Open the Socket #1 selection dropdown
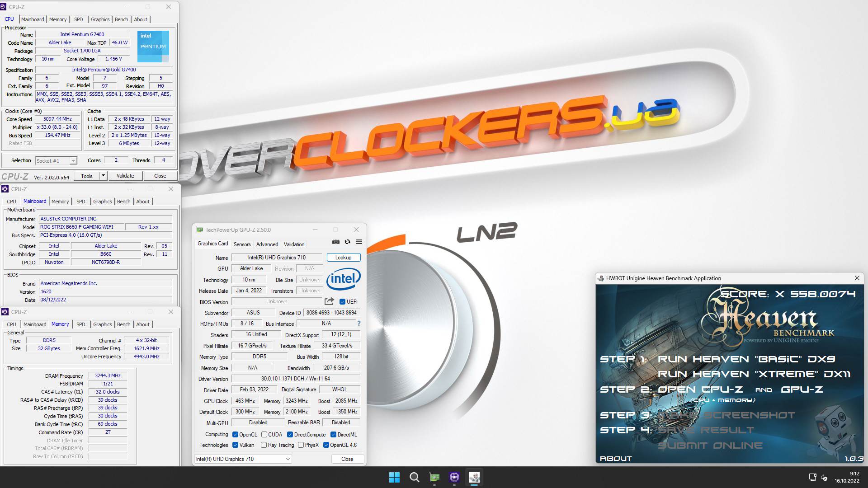The height and width of the screenshot is (488, 868). [57, 160]
